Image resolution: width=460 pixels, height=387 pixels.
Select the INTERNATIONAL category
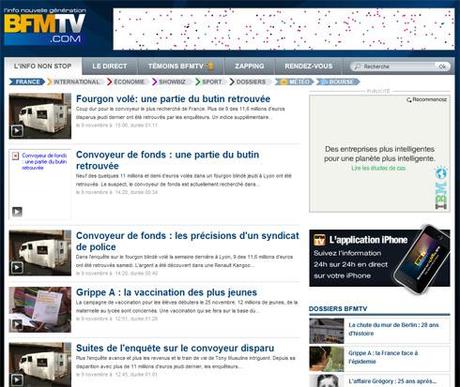click(x=76, y=82)
